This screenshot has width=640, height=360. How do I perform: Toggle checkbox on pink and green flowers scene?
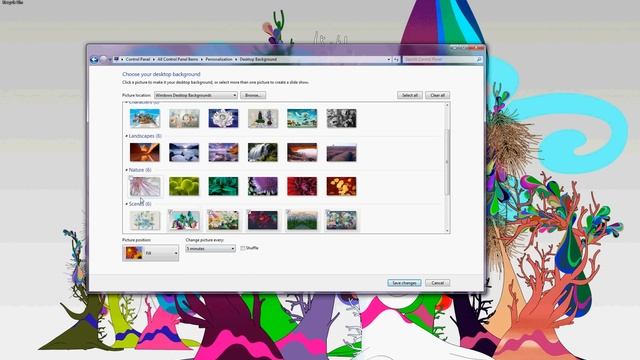(210, 212)
